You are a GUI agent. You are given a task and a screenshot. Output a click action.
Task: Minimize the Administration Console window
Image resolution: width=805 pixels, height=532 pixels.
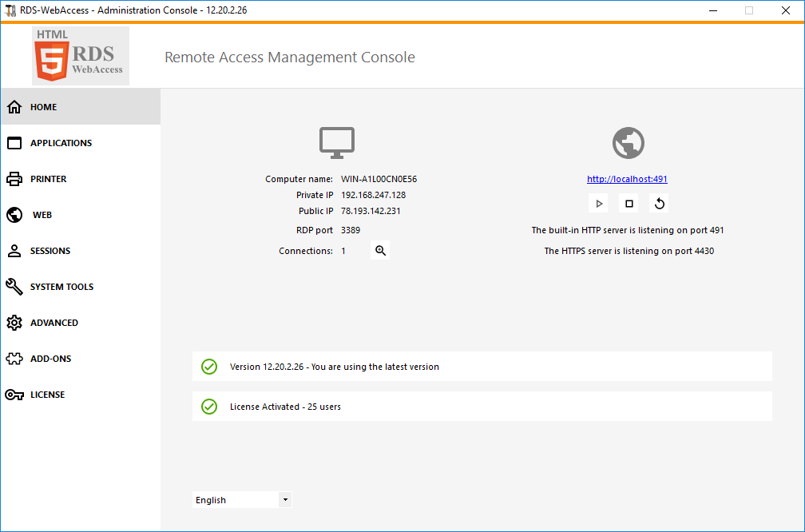point(712,10)
